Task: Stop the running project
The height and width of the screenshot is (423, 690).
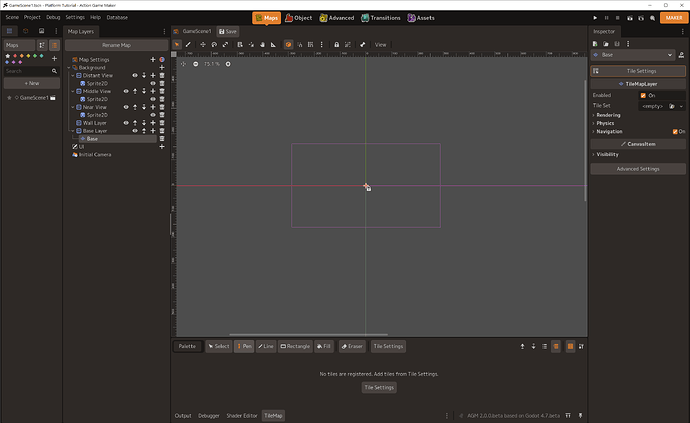Action: [617, 18]
